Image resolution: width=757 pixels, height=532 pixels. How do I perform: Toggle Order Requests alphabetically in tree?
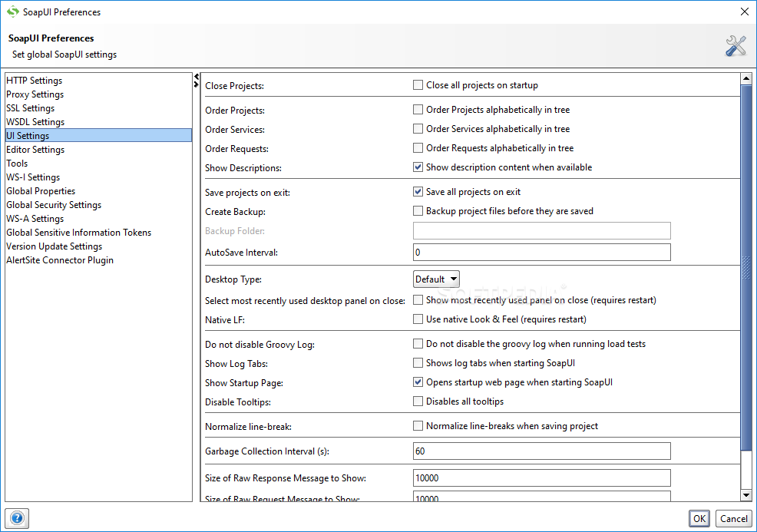point(418,147)
